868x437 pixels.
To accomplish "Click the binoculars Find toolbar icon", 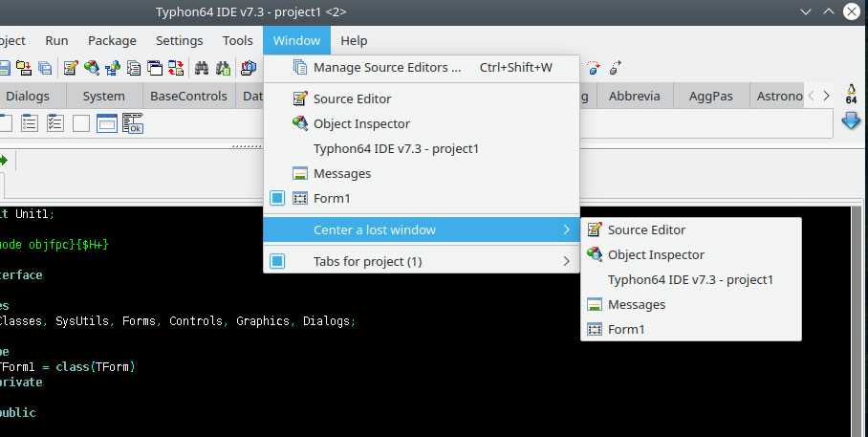I will pyautogui.click(x=202, y=68).
